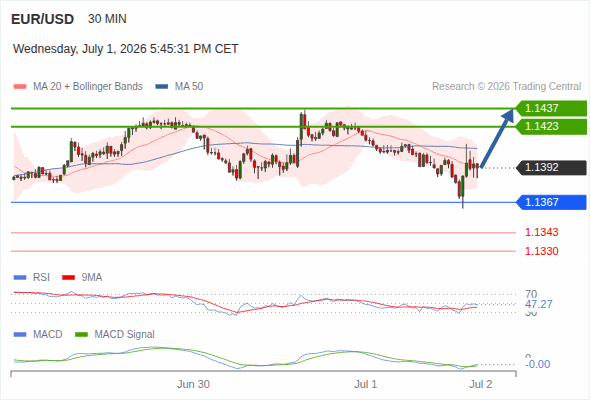Click the RSI value 47.27 label

pos(538,304)
